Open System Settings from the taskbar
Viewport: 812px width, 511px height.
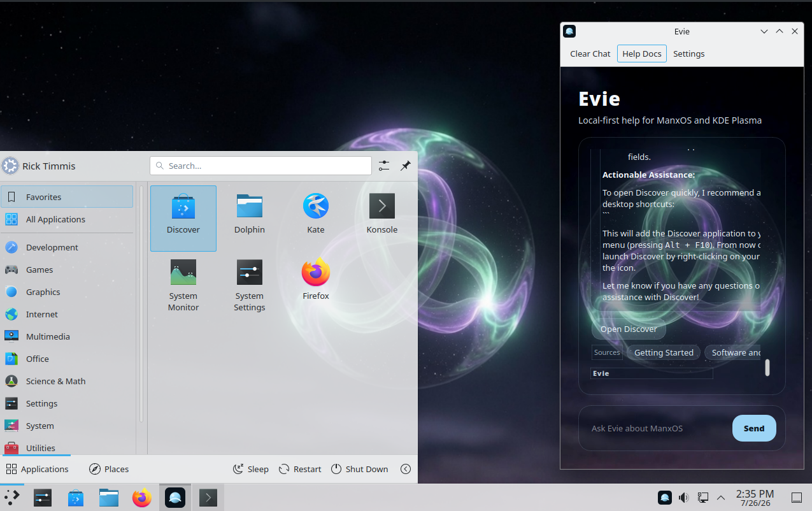(x=43, y=498)
